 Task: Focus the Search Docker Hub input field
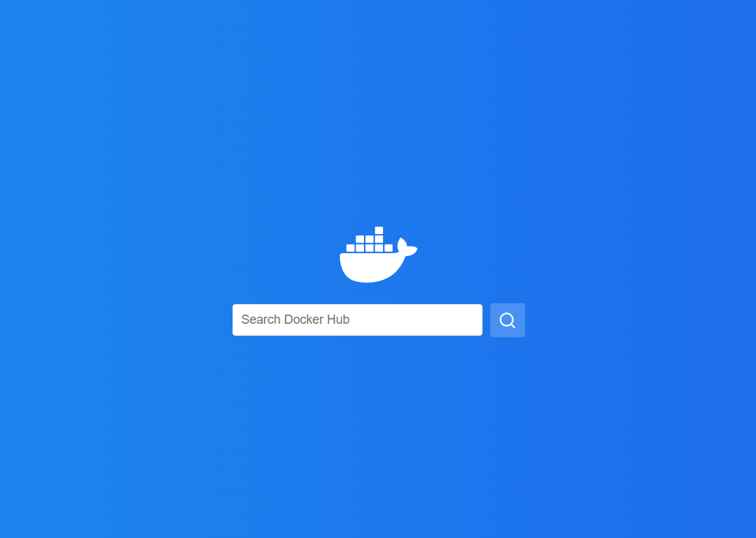tap(358, 320)
